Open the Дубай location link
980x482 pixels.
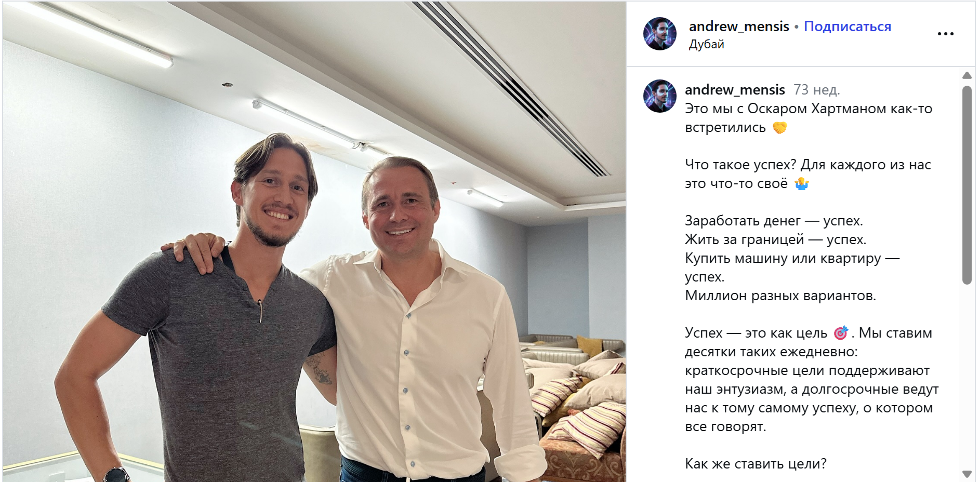(x=706, y=44)
